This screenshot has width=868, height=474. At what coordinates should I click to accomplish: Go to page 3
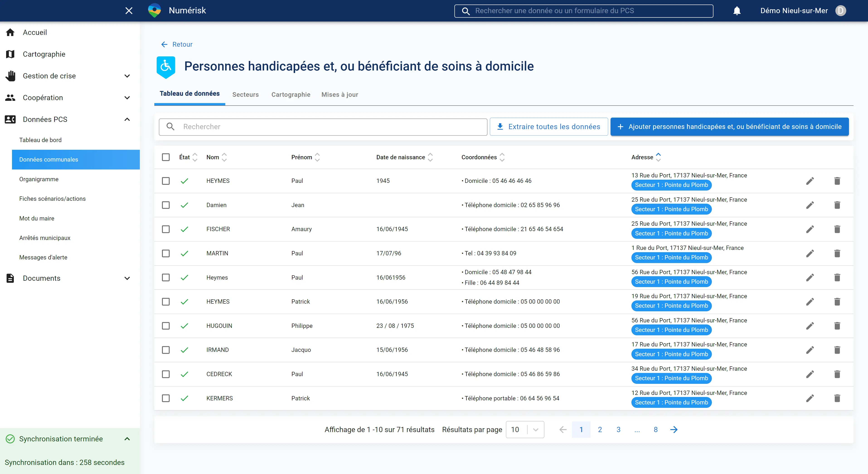[618, 430]
